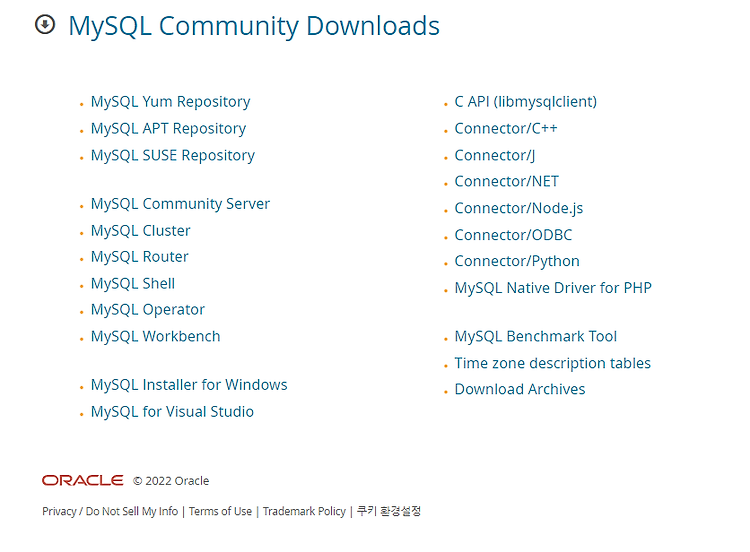The image size is (750, 552).
Task: Click the MySQL Community Downloads heading
Action: click(x=254, y=26)
